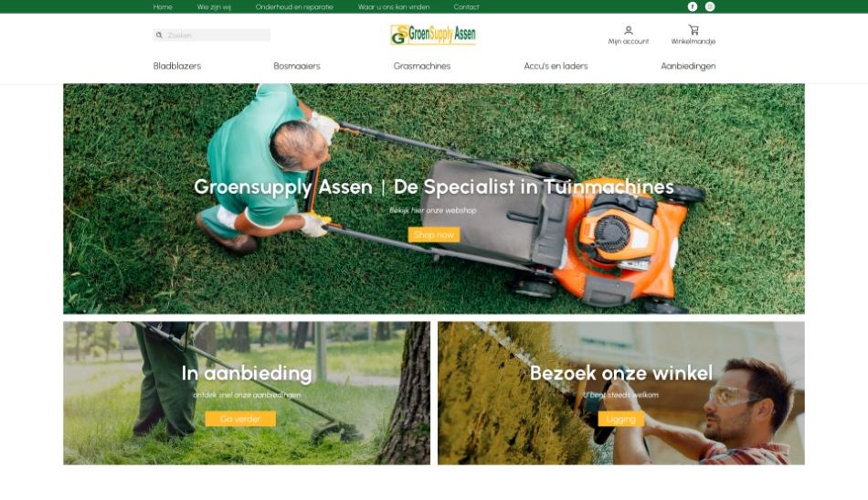Open the Grasmachines menu category
Image resolution: width=868 pixels, height=500 pixels.
point(422,66)
